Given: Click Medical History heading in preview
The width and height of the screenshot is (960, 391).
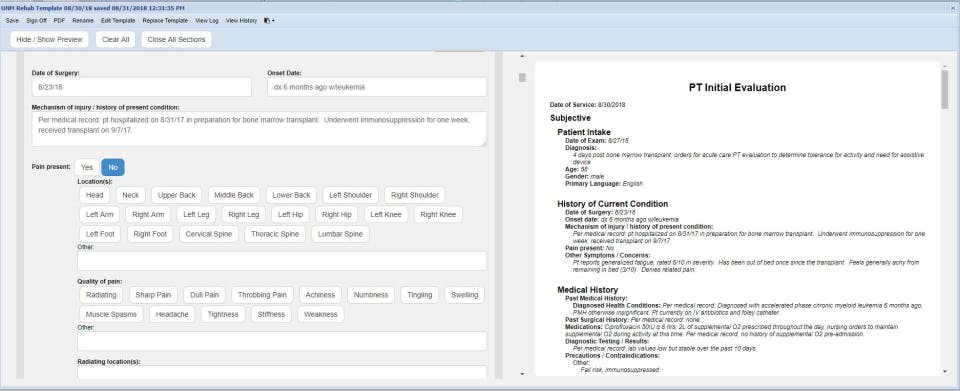Looking at the screenshot, I should click(x=587, y=289).
